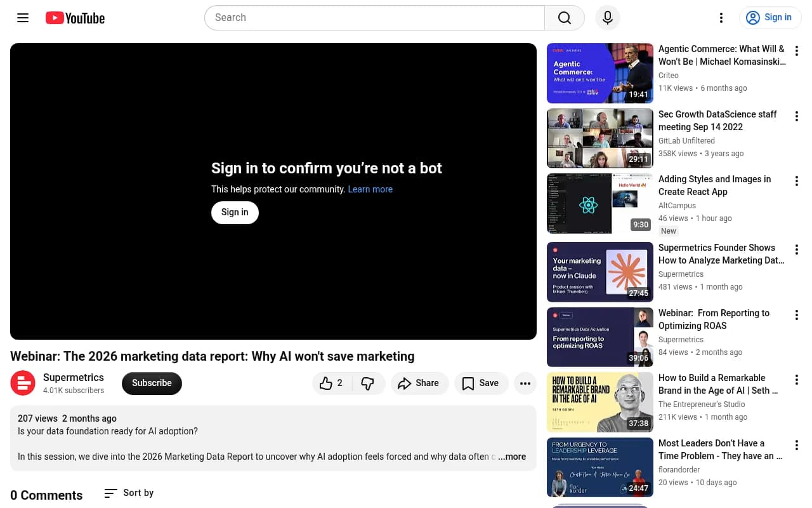Expand description with ...more
The image size is (812, 508).
pos(512,457)
